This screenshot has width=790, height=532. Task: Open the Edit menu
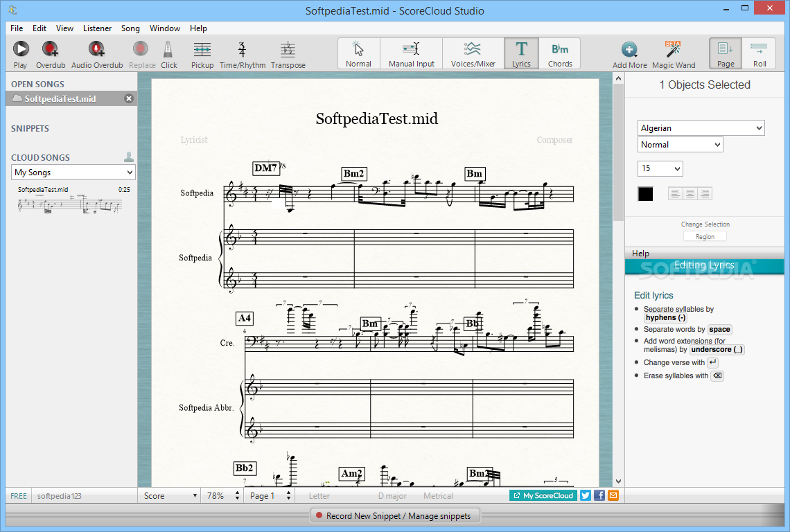[39, 28]
